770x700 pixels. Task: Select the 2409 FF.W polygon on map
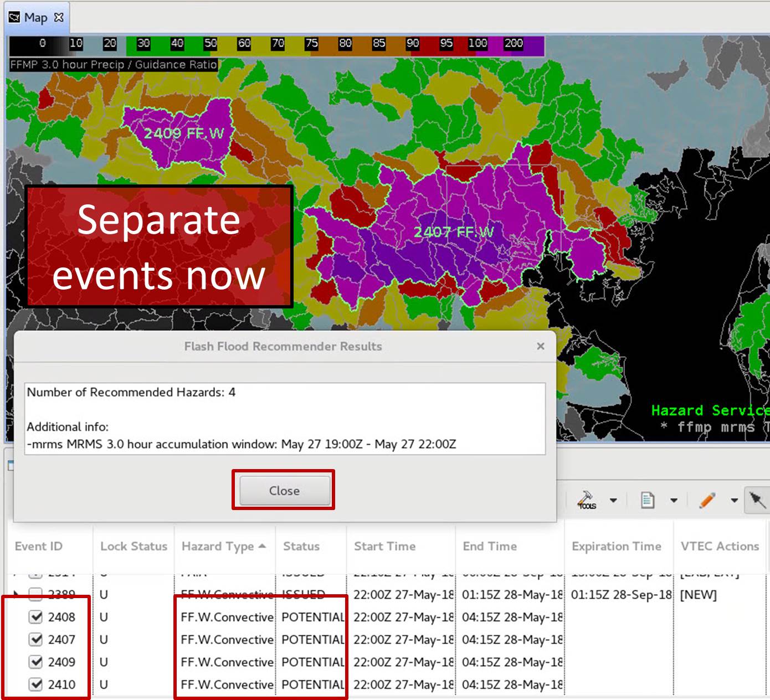pos(184,133)
